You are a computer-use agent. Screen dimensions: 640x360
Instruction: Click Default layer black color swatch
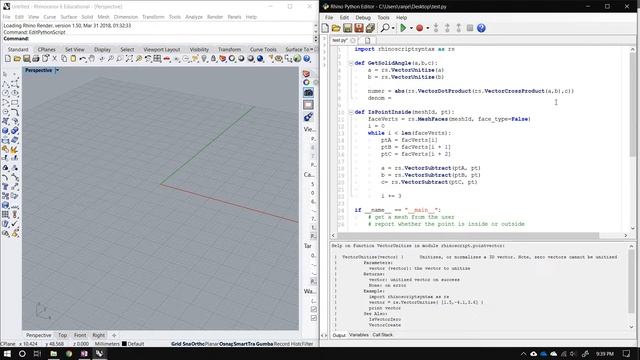124,344
